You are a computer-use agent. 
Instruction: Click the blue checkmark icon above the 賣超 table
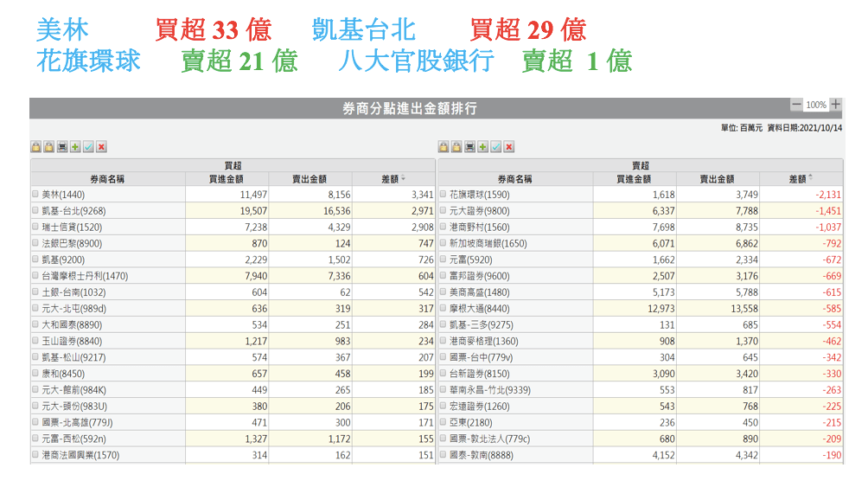[x=495, y=147]
